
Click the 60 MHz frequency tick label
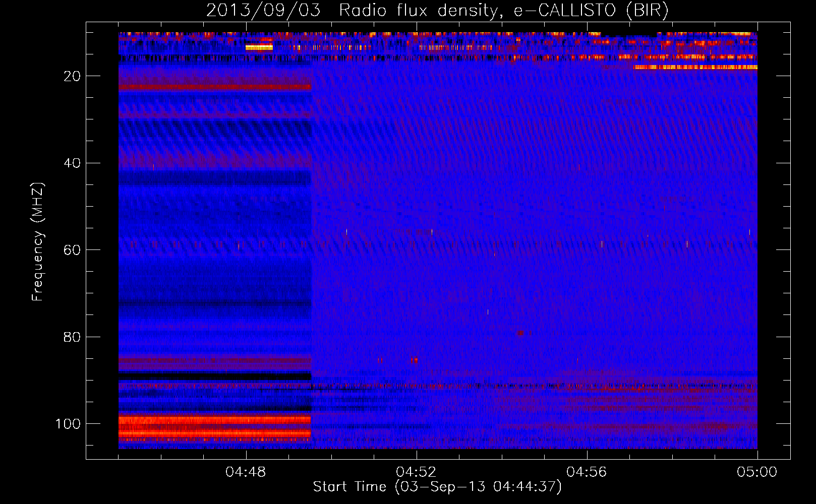click(73, 250)
